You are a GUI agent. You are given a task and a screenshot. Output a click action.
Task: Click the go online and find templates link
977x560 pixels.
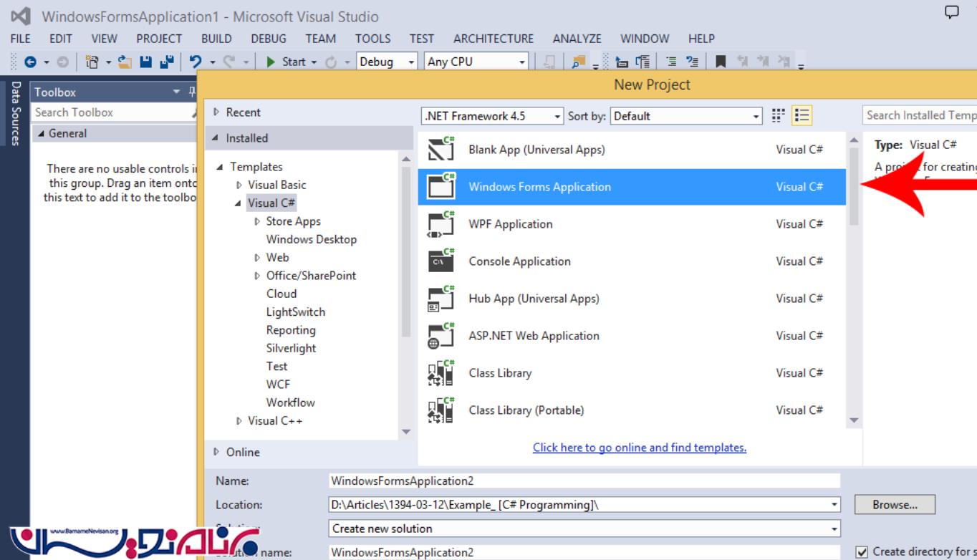point(639,448)
